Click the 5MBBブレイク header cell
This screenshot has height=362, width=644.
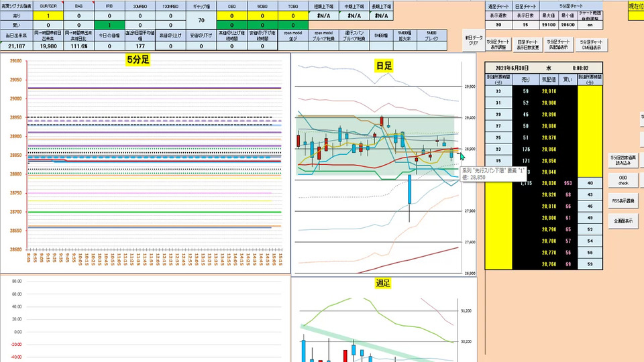(x=431, y=36)
